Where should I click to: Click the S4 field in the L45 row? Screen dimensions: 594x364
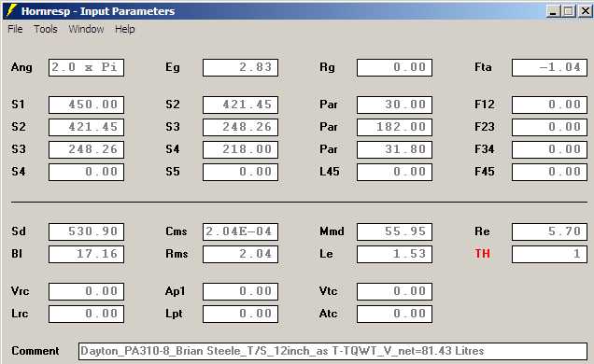click(x=86, y=172)
